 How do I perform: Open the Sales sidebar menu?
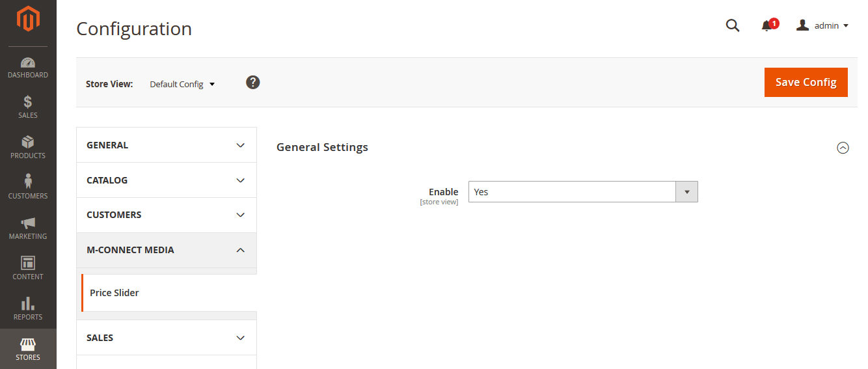28,107
